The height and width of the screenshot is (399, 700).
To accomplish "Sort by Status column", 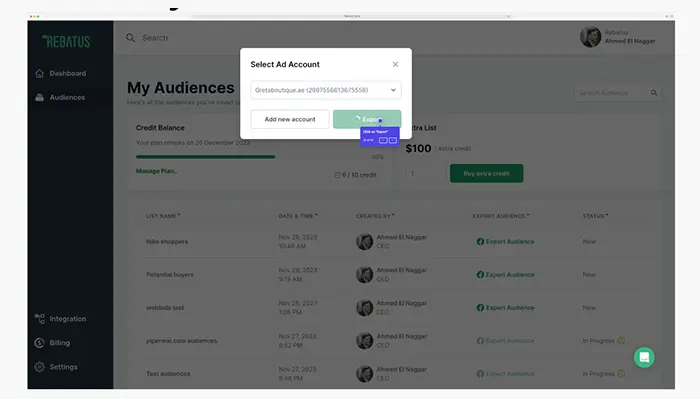I will [595, 216].
